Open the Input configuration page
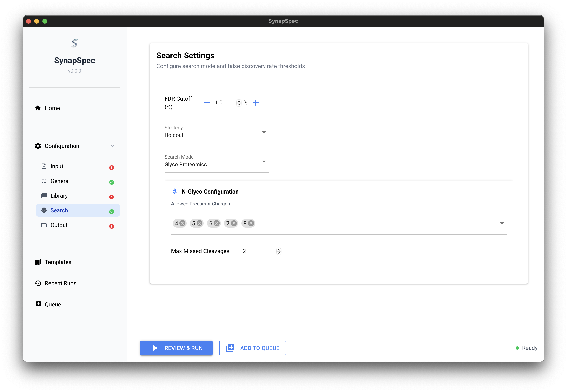This screenshot has height=392, width=567. click(x=78, y=166)
